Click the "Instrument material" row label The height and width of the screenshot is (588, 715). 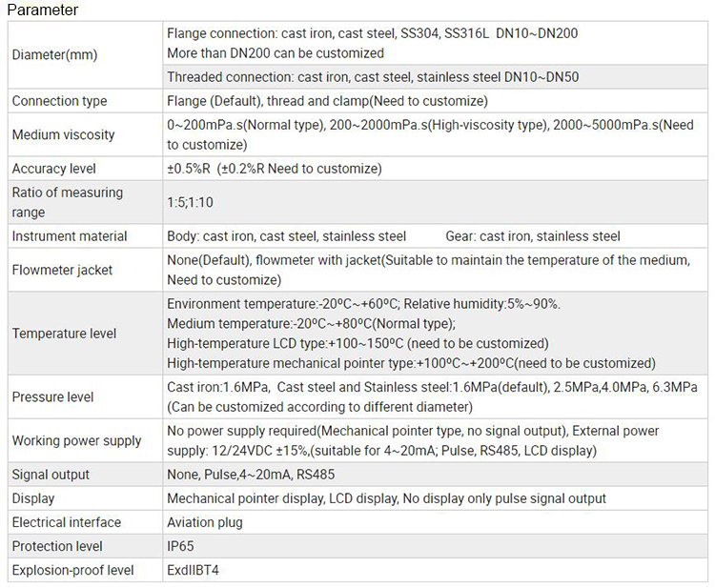point(70,236)
